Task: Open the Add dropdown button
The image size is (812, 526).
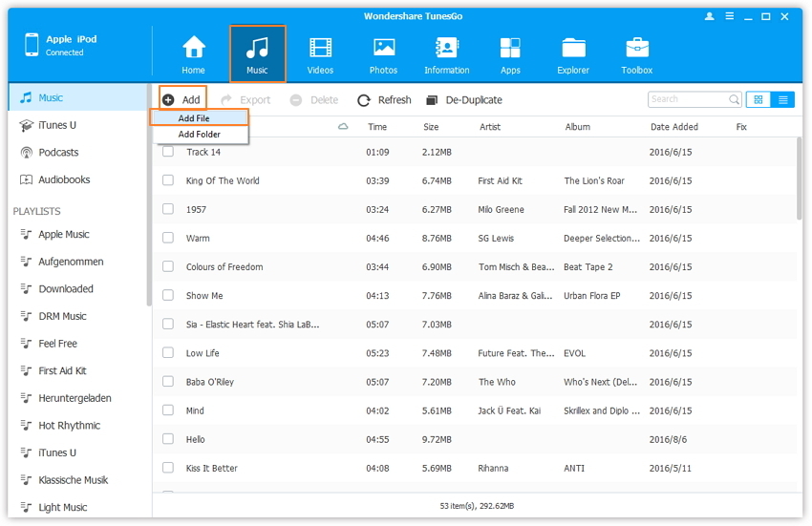Action: click(182, 99)
